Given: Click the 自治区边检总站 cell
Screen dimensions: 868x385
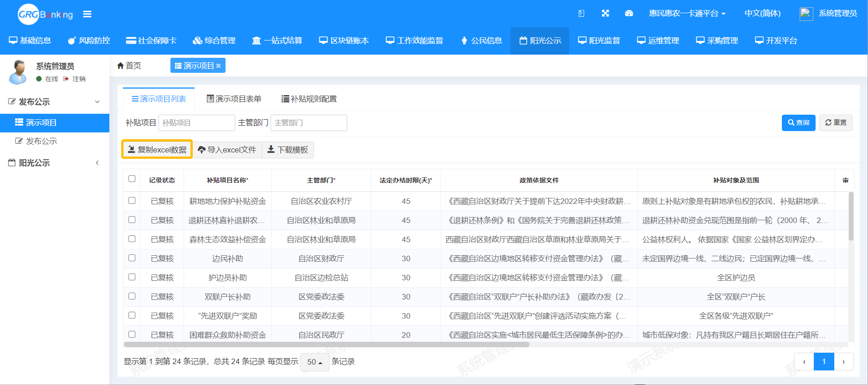Looking at the screenshot, I should 321,278.
